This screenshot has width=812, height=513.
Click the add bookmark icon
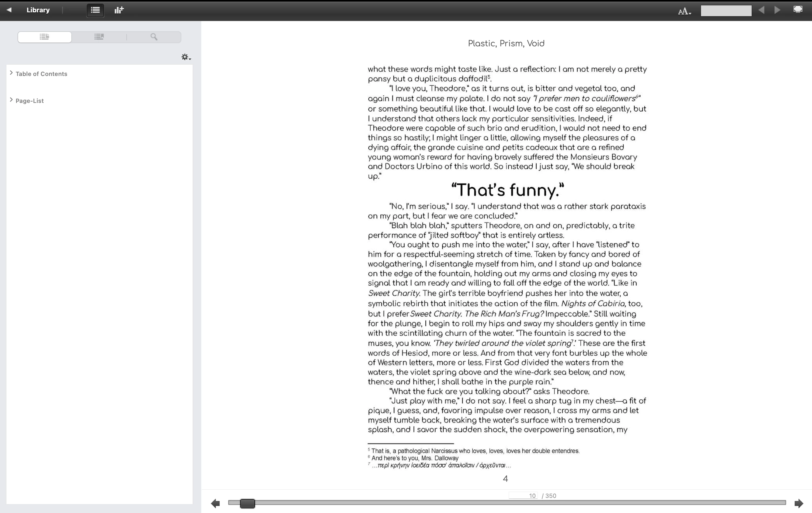[x=119, y=10]
